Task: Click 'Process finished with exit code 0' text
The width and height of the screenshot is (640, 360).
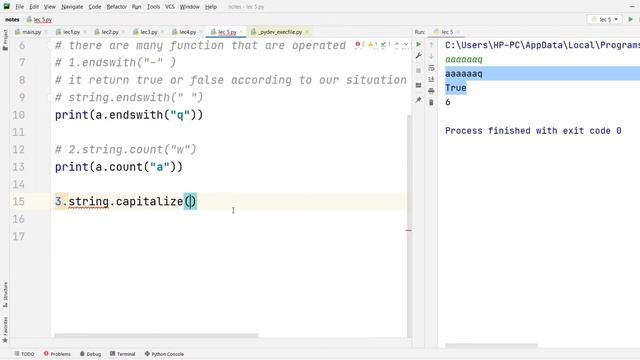Action: [533, 131]
